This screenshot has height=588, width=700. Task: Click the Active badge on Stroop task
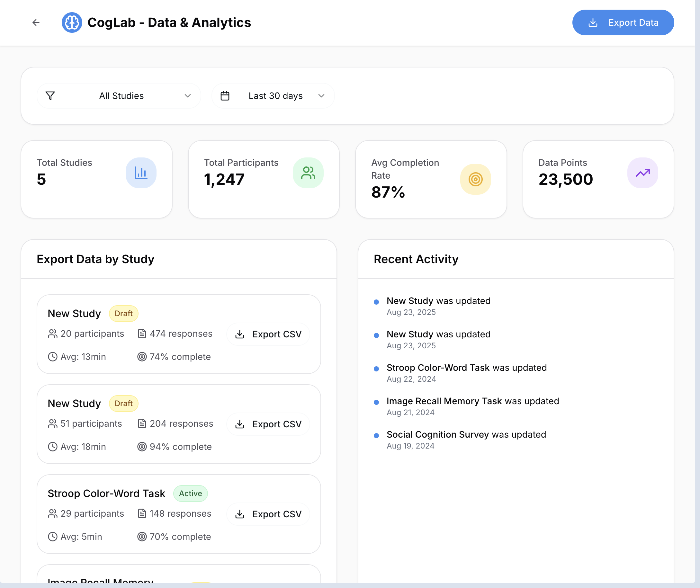coord(190,493)
